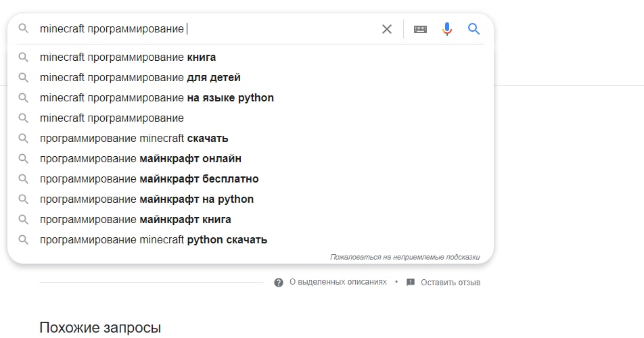This screenshot has height=338, width=644.
Task: Pick 'программирование minecraft python скачать' suggestion
Action: coord(250,240)
